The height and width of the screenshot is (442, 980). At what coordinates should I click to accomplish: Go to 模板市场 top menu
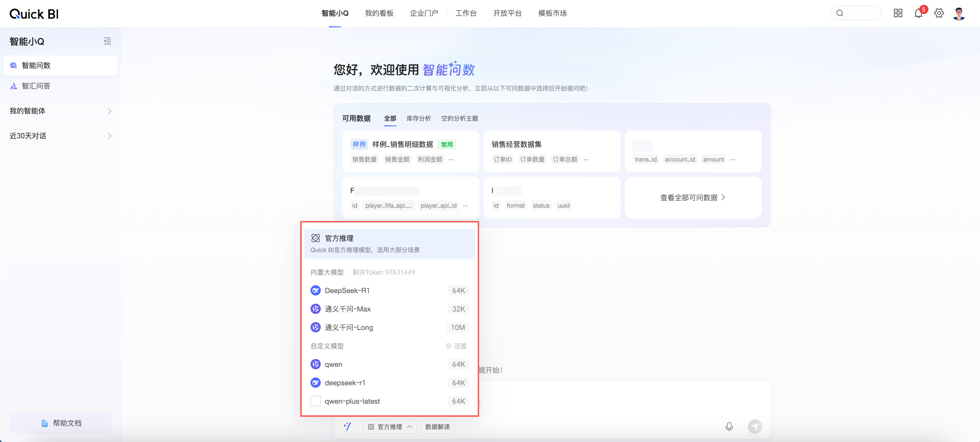coord(552,13)
